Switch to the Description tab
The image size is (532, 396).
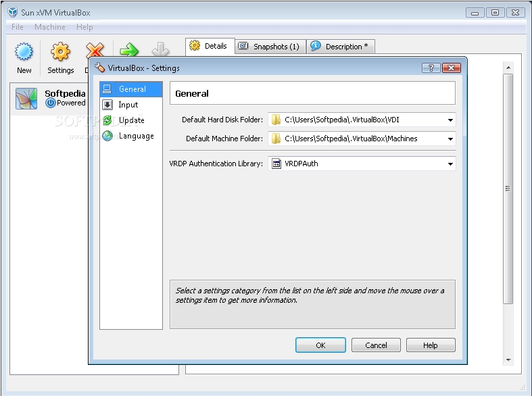340,46
